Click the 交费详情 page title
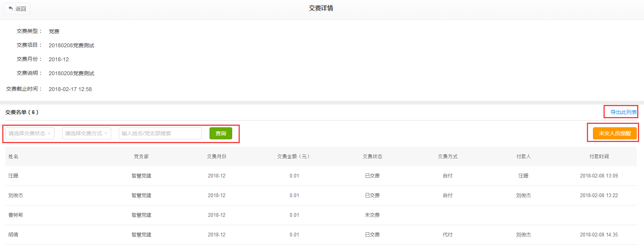This screenshot has height=247, width=644. pyautogui.click(x=321, y=8)
